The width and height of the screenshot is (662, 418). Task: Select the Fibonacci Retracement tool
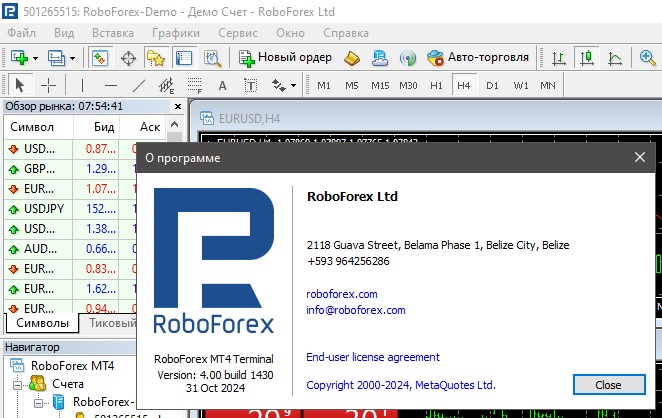coord(195,86)
